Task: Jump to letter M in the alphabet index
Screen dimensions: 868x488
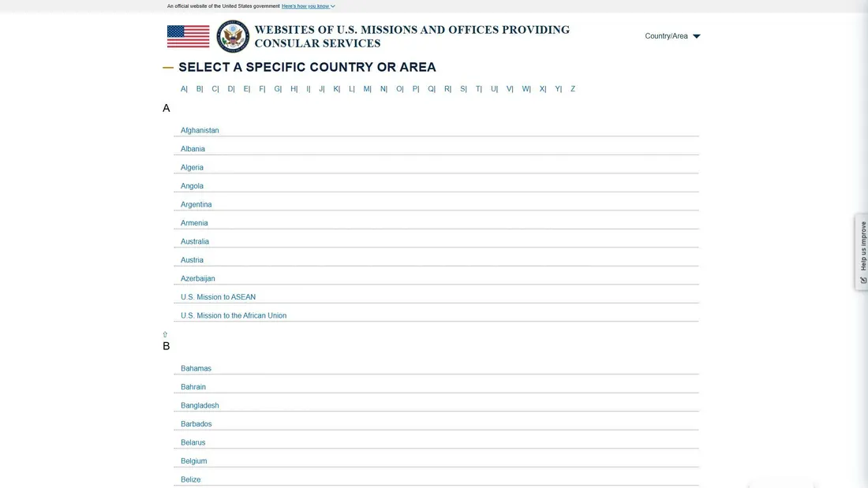Action: tap(367, 88)
